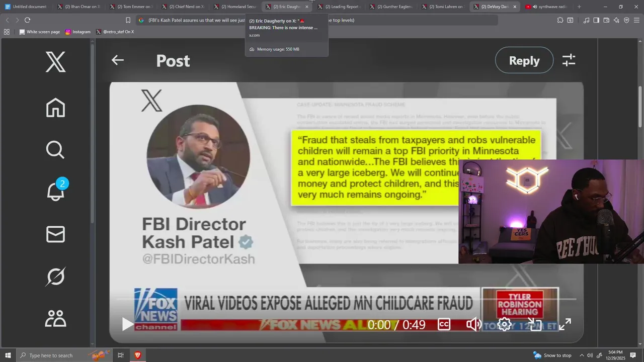
Task: Bookmark this page icon
Action: point(128,20)
